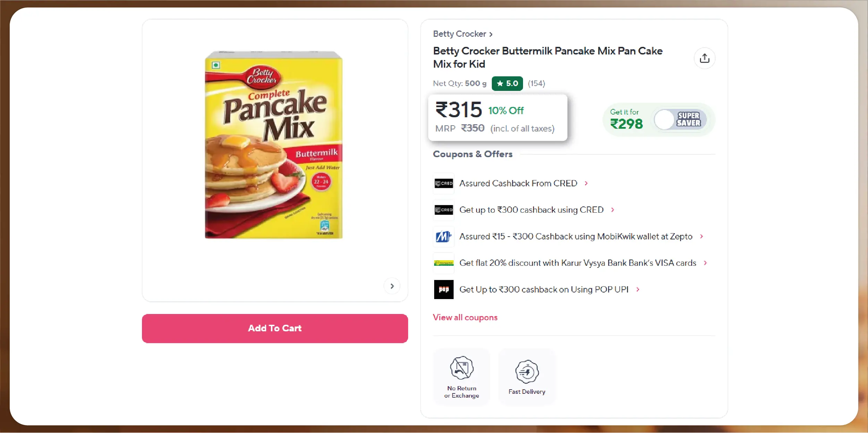Screen dimensions: 868x433
Task: Expand the Karur Vysya Bank discount arrow
Action: click(705, 263)
